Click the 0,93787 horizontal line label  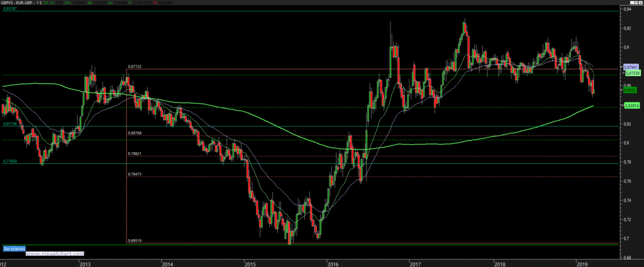click(9, 8)
